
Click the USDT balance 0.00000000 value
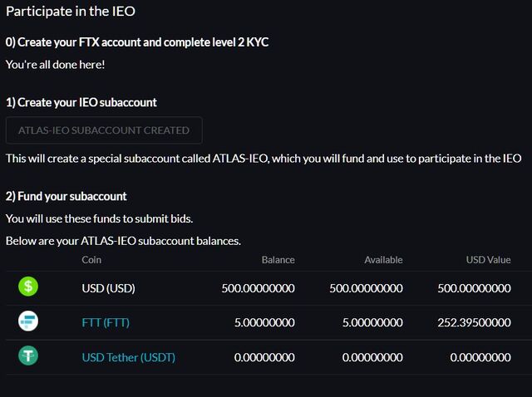(264, 357)
